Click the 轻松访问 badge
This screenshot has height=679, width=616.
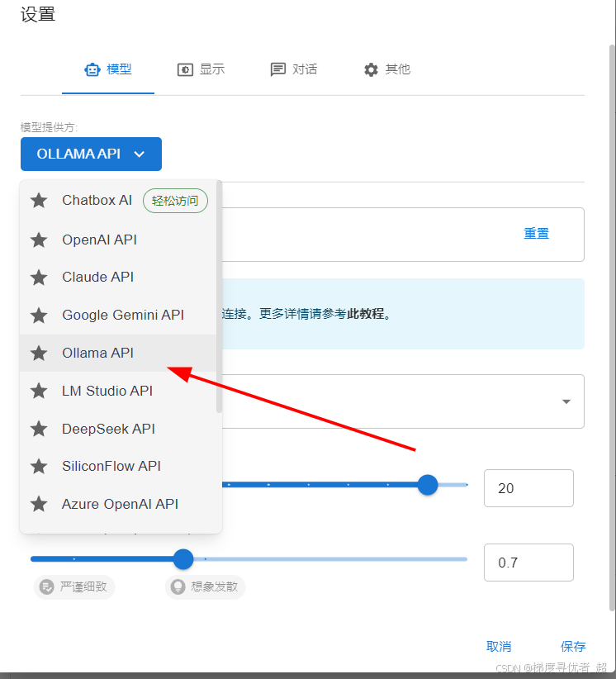[175, 201]
